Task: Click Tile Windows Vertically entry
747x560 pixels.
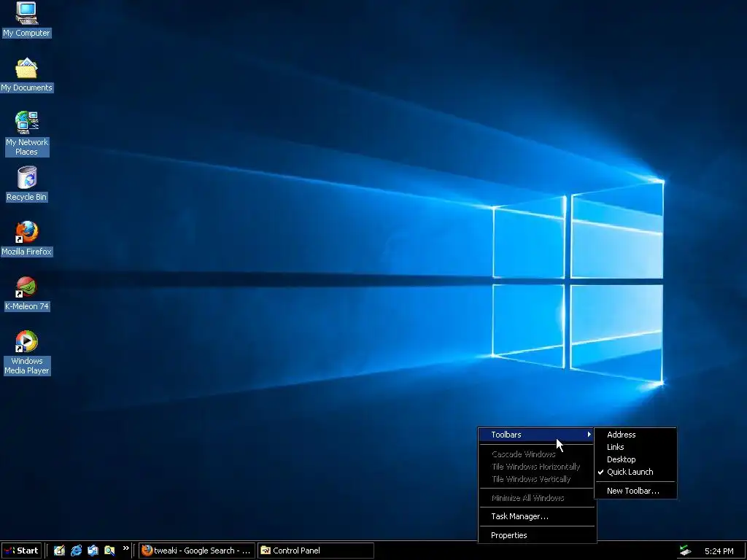Action: 537,478
